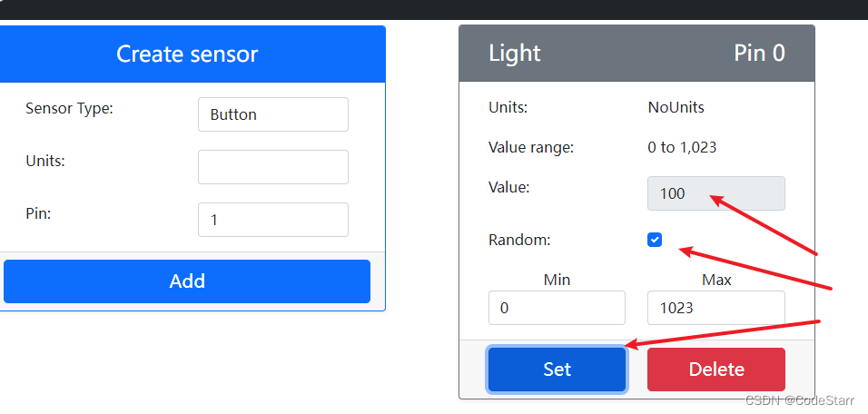
Task: Click the Random: label text
Action: [520, 240]
